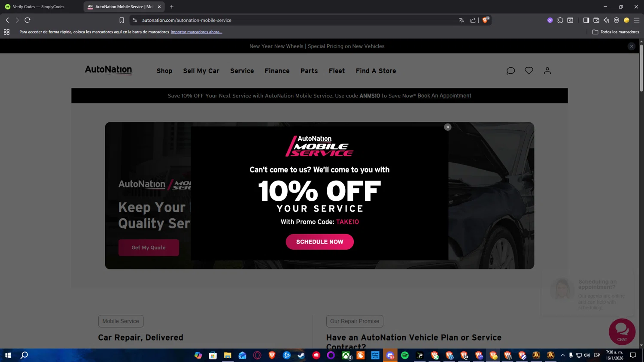Viewport: 644px width, 362px height.
Task: Open the apps grid icon in bookmarks bar
Action: 7,32
